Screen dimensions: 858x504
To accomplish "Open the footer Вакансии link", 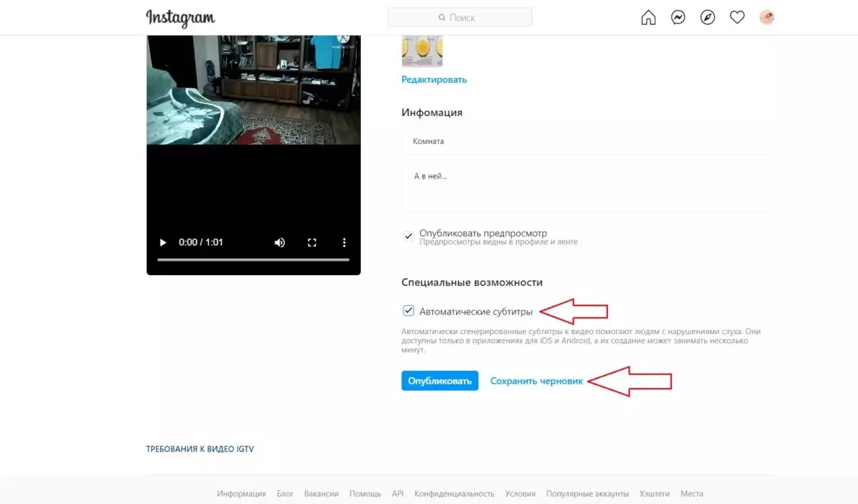I will tap(321, 494).
